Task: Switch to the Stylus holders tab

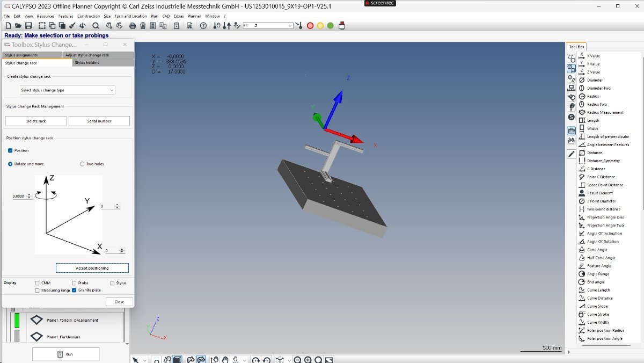Action: coord(87,63)
